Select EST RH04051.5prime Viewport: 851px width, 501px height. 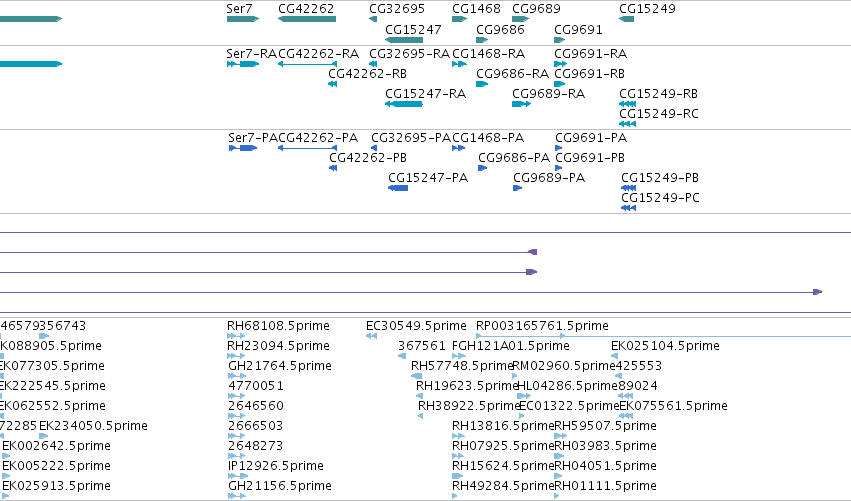[605, 466]
